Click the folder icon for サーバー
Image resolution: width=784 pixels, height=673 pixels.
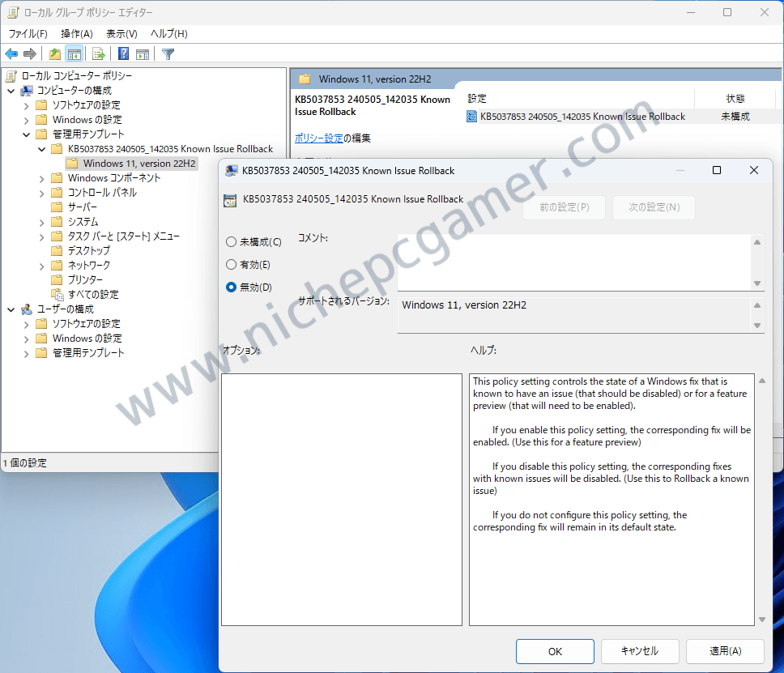pyautogui.click(x=57, y=207)
